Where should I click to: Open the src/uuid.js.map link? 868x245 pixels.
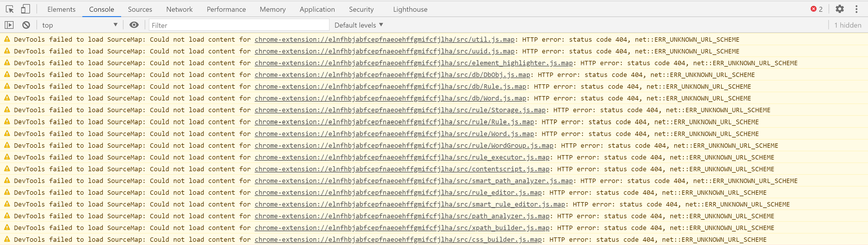pos(385,51)
